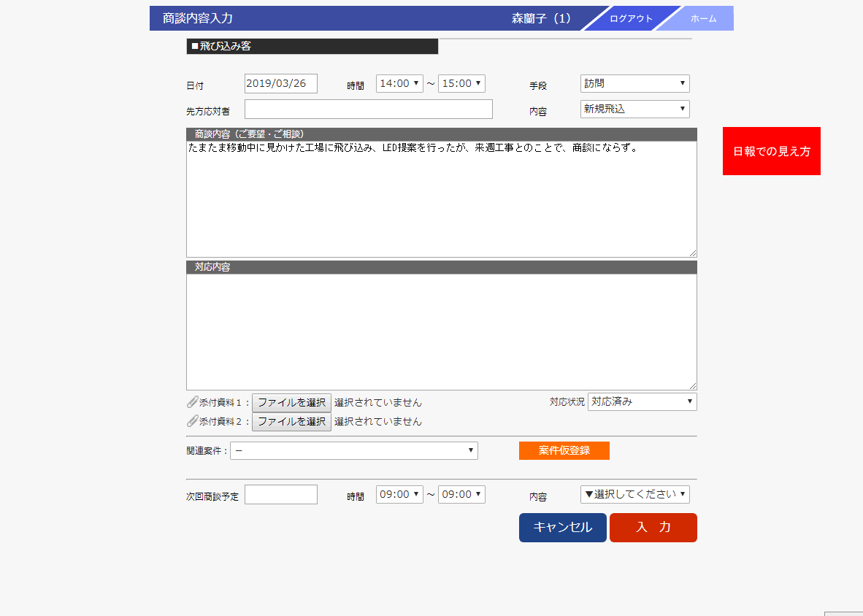Click the 日付 field showing 2019/03/26

point(280,84)
